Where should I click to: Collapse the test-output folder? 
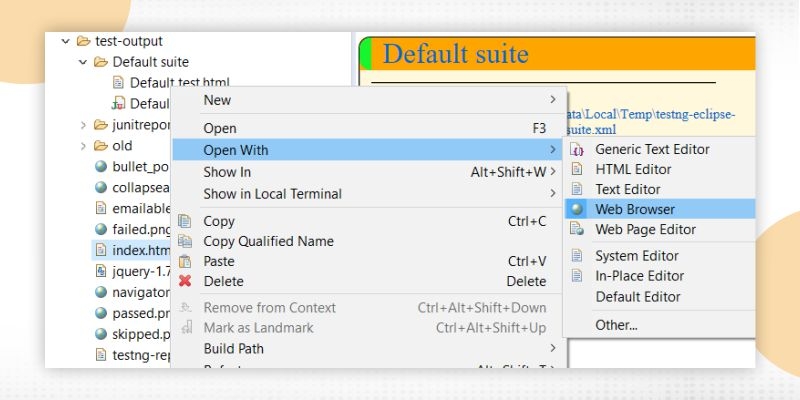click(x=66, y=41)
